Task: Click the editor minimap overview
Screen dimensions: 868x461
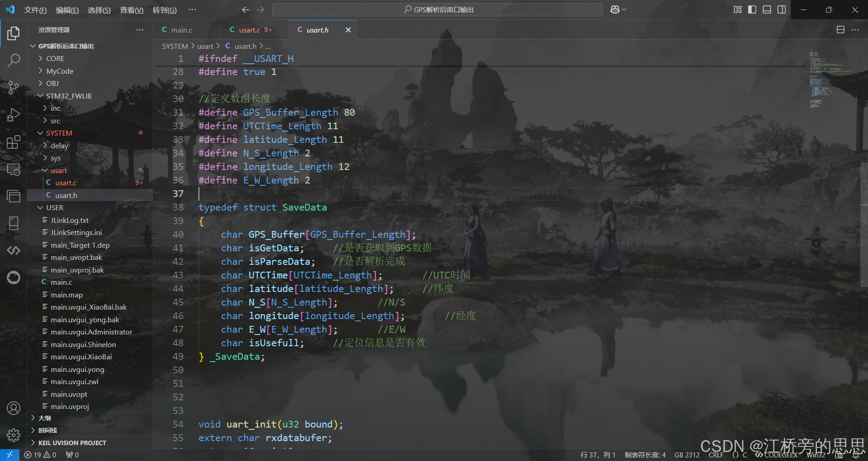Action: click(830, 79)
